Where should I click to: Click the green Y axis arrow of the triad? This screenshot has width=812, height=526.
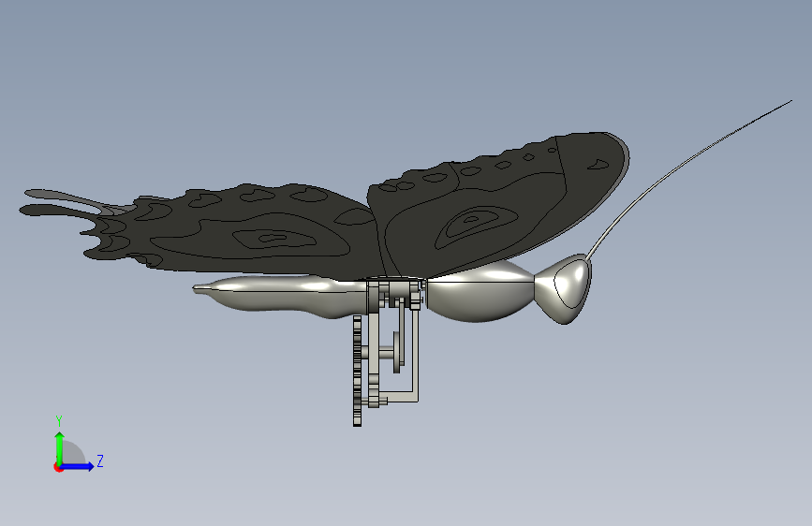click(x=60, y=447)
